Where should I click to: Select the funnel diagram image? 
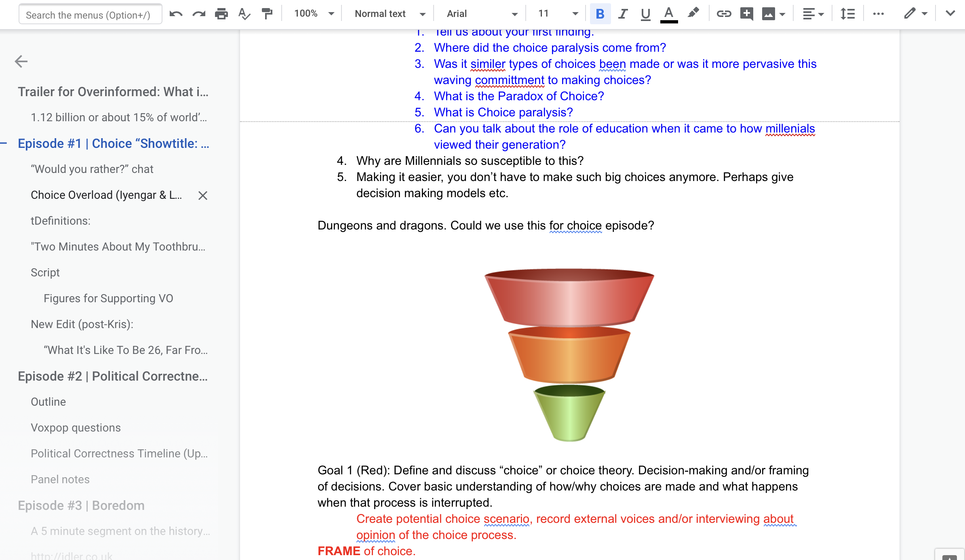(569, 355)
